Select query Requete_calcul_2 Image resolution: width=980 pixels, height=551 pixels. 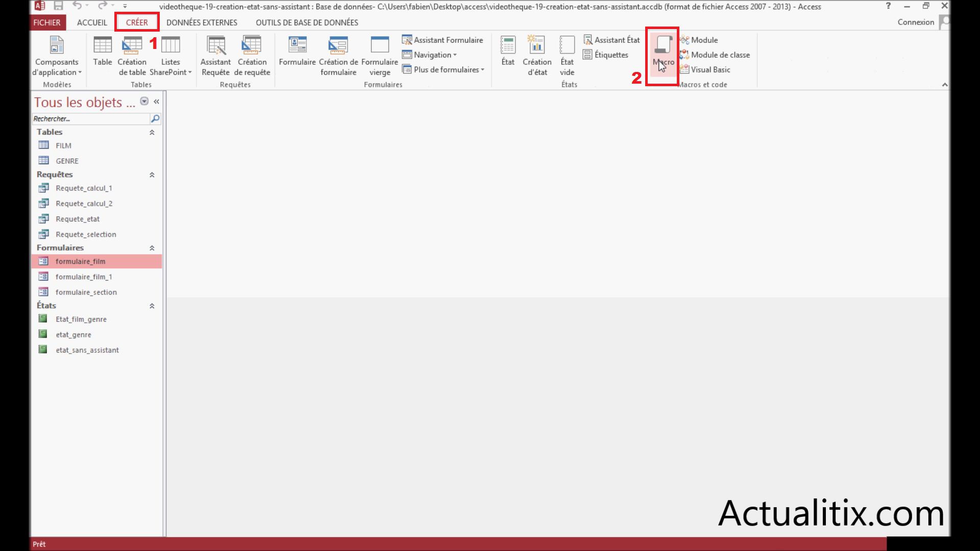(x=97, y=204)
